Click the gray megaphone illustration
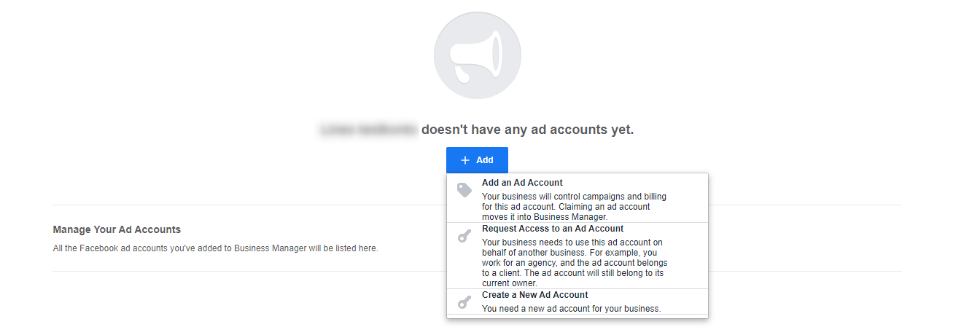Screen dimensions: 980x335 click(478, 55)
